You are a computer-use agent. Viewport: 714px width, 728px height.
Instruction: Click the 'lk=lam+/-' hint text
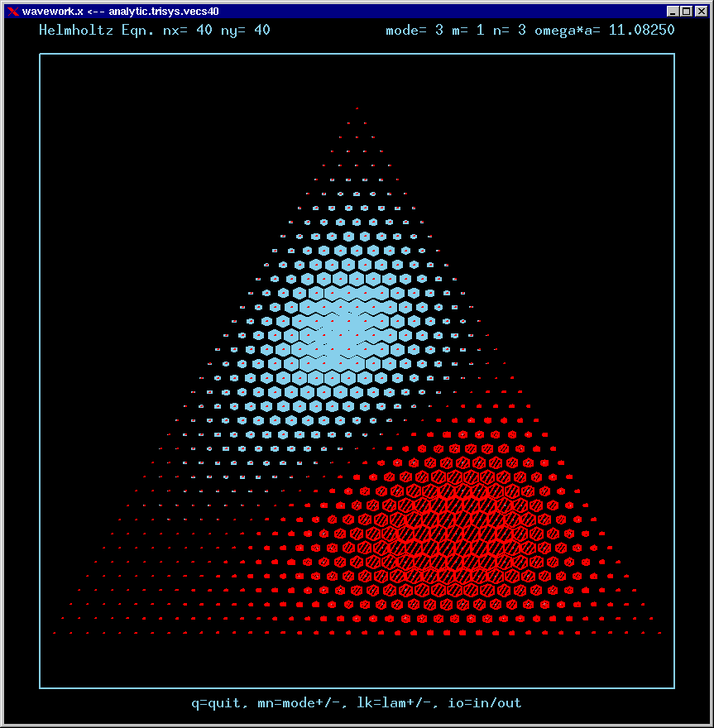coord(394,703)
